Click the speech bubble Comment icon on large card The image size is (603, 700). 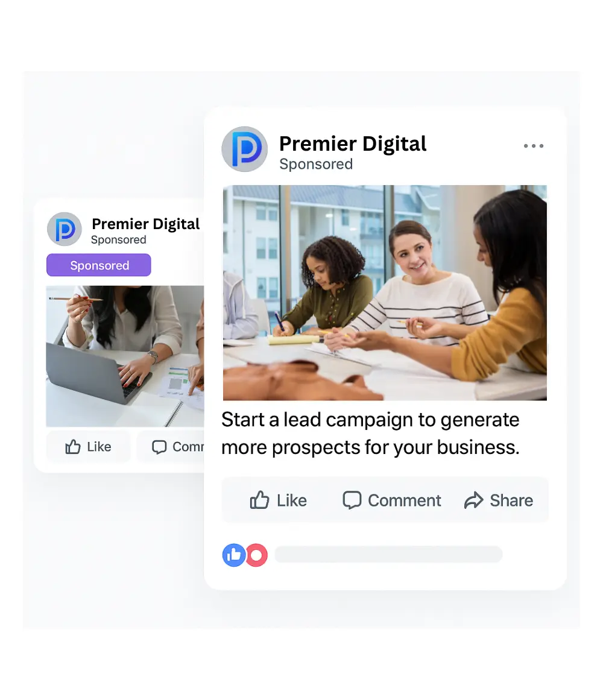[x=352, y=500]
